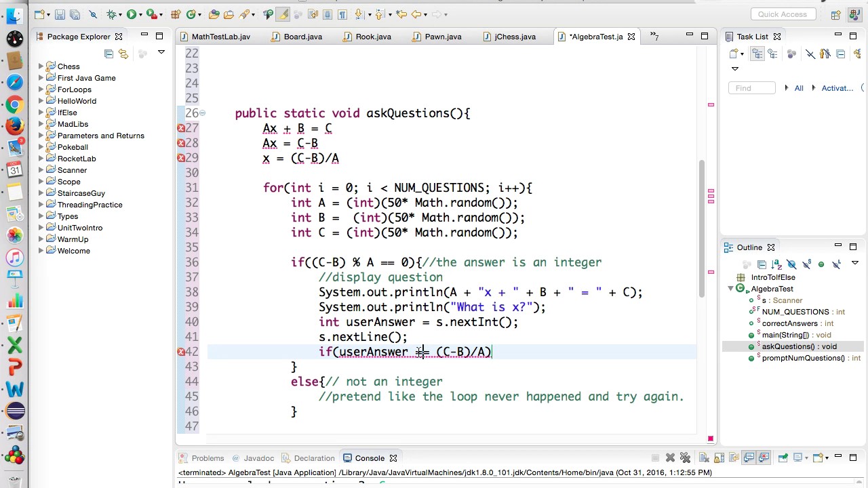Open the Run configurations dropdown arrow
This screenshot has height=488, width=868.
[141, 15]
